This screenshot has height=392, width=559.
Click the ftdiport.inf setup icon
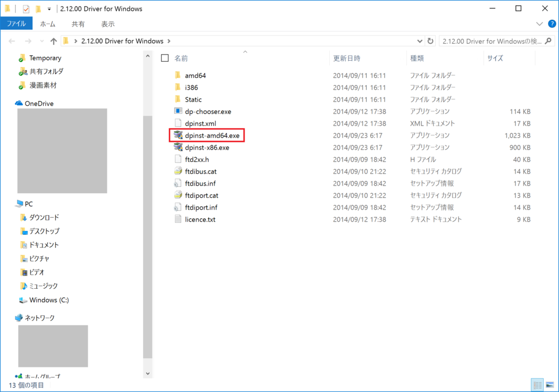point(178,207)
